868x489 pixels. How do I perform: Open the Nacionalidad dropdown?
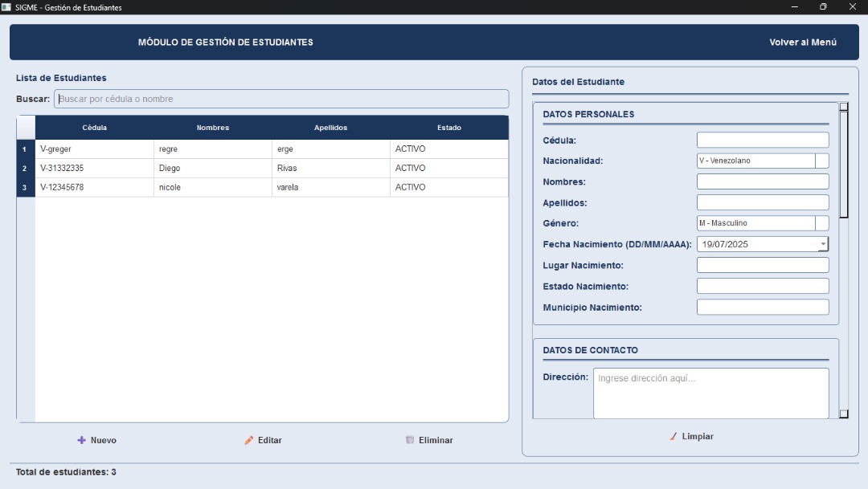[x=821, y=161]
